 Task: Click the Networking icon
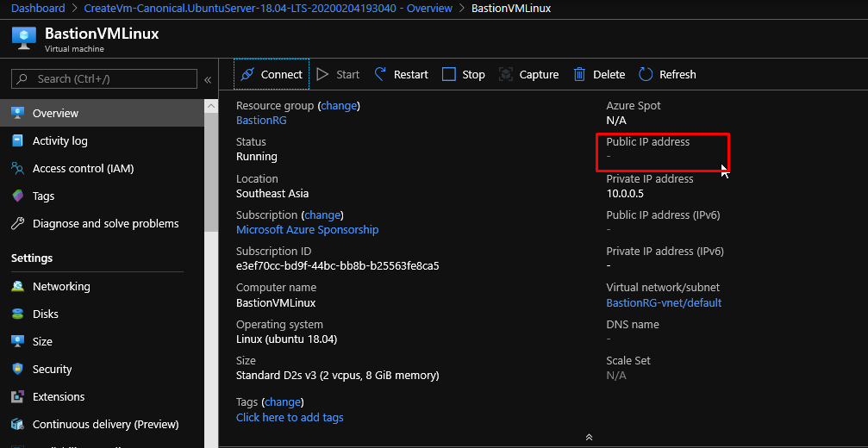coord(18,286)
